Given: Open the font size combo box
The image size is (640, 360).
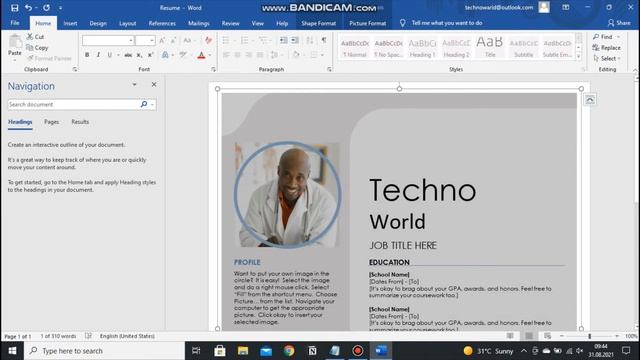Looking at the screenshot, I should click(145, 40).
